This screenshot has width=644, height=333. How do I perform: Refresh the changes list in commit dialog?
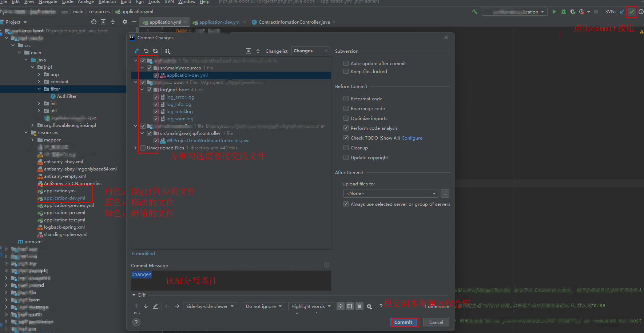(x=155, y=51)
